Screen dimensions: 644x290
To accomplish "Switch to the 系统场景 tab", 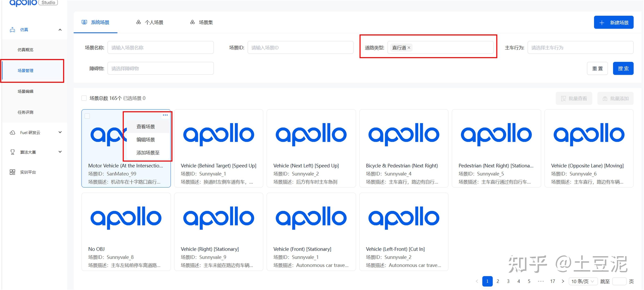I will 95,22.
